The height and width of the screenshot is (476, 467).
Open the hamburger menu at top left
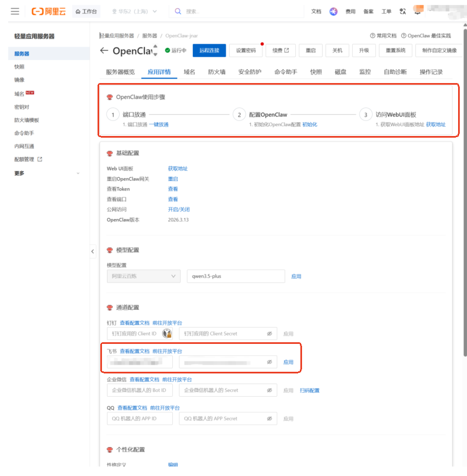(x=15, y=11)
